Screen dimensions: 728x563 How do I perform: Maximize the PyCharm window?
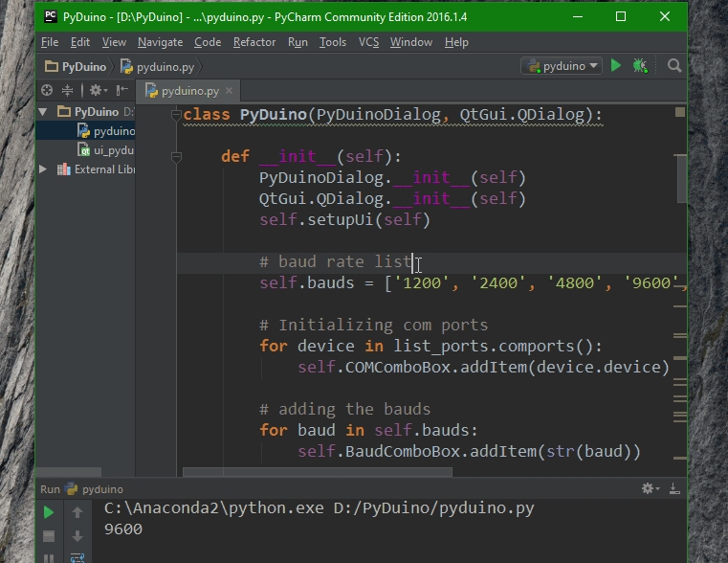pos(621,16)
